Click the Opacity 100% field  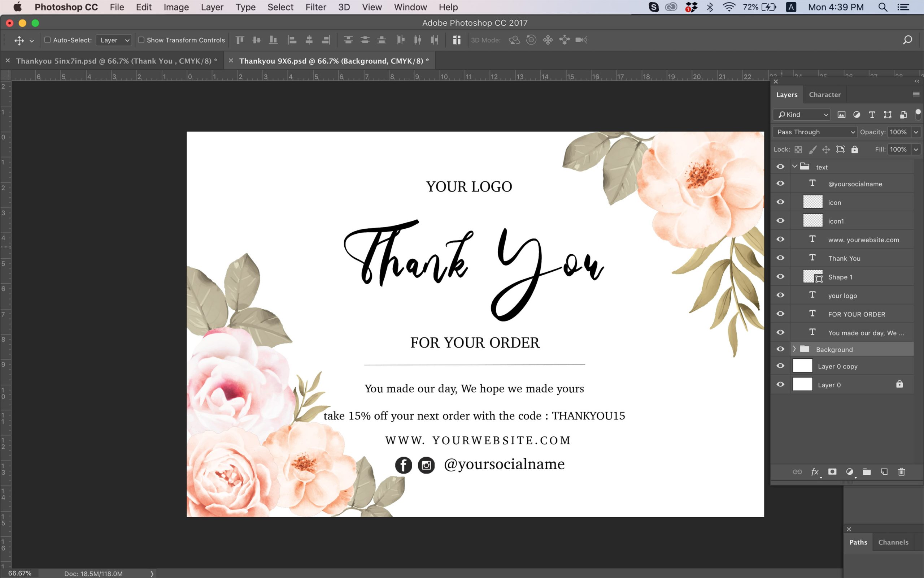[x=899, y=132]
